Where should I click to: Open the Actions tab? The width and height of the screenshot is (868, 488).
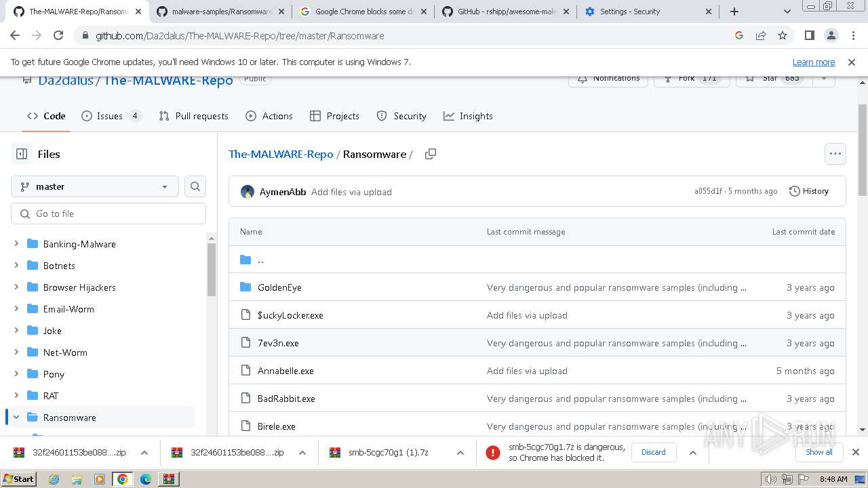tap(269, 116)
